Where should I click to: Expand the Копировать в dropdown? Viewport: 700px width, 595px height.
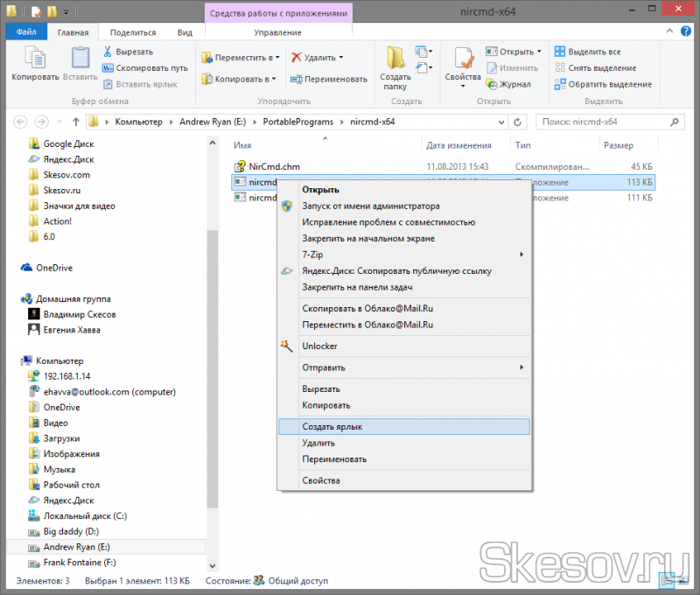pos(238,79)
